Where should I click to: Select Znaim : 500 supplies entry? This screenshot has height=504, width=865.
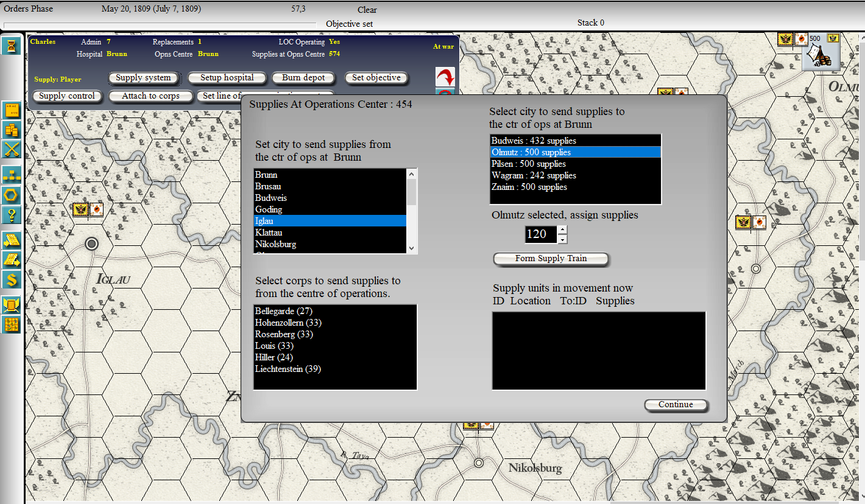coord(576,187)
